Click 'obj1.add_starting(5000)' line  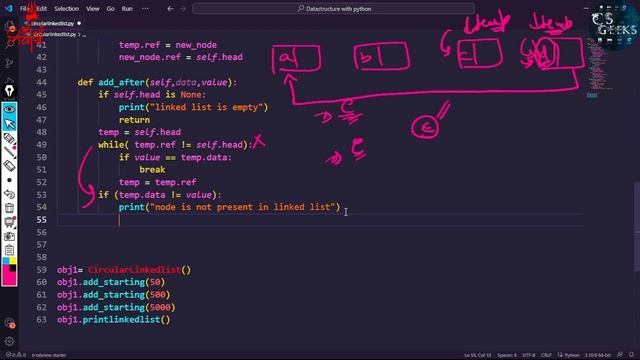116,307
